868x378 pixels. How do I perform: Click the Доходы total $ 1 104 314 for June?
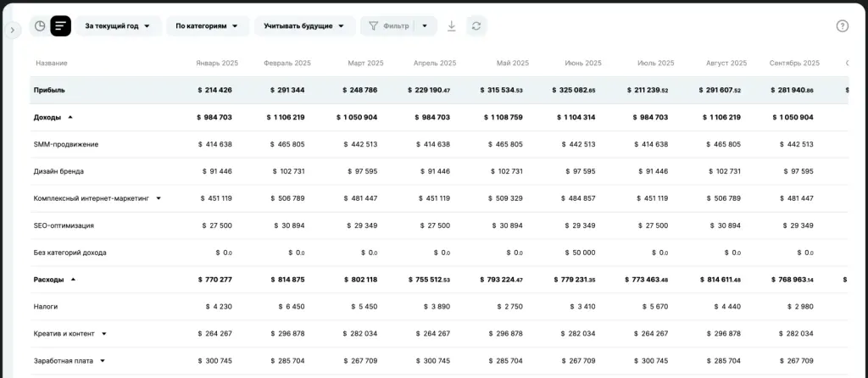pos(576,117)
